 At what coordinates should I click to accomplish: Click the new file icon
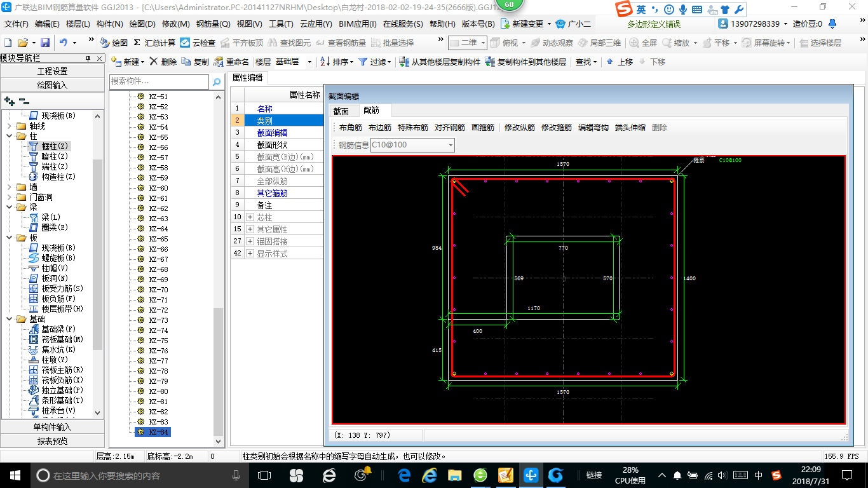point(8,43)
